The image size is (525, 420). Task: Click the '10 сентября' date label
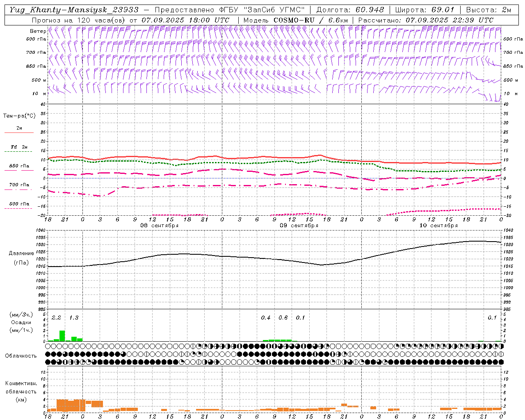438,226
